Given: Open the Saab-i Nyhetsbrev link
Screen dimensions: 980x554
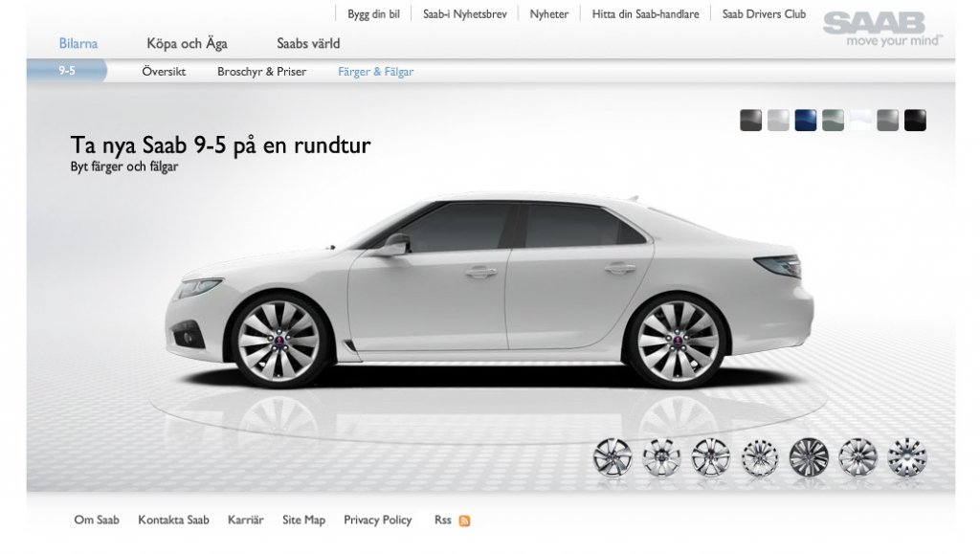Looking at the screenshot, I should point(465,13).
